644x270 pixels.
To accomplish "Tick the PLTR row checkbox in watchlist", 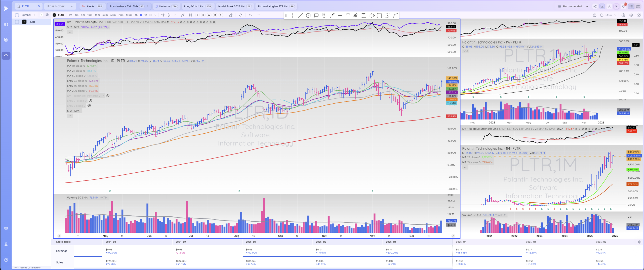I will 17,22.
